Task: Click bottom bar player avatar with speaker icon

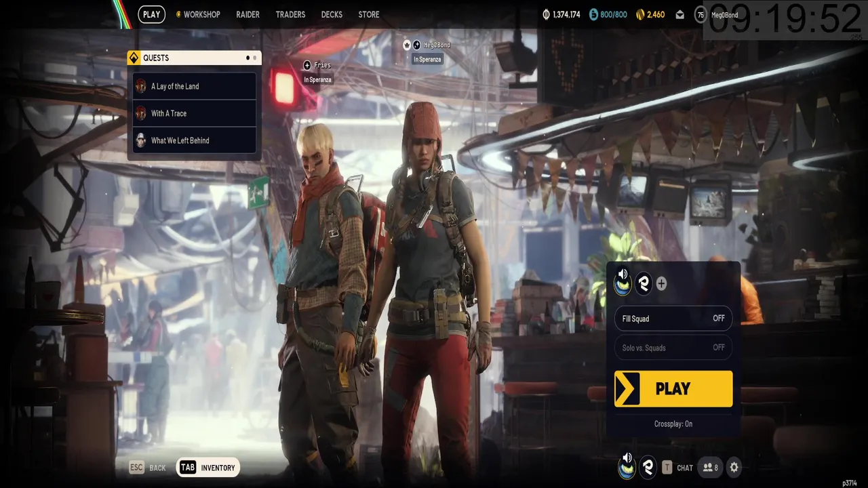Action: 627,466
